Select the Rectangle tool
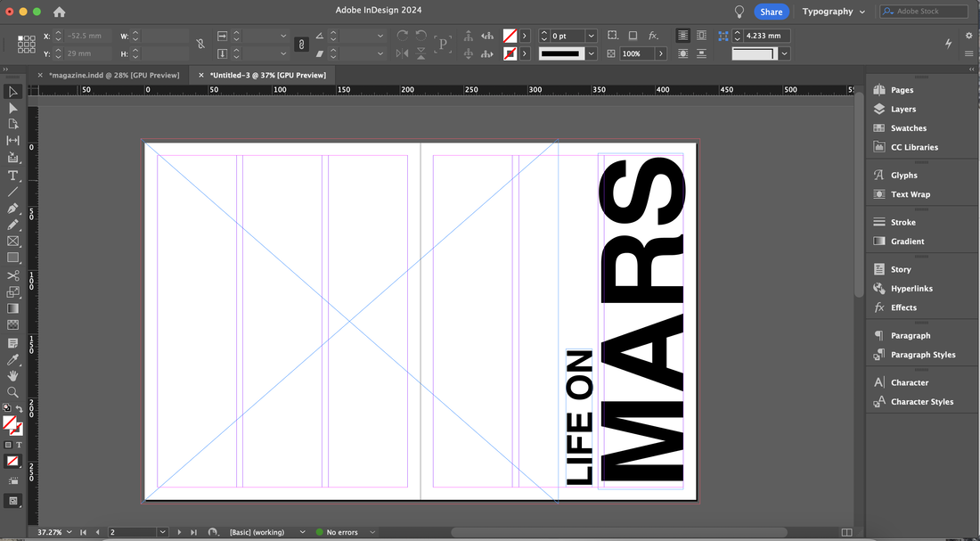Image resolution: width=980 pixels, height=541 pixels. tap(12, 257)
